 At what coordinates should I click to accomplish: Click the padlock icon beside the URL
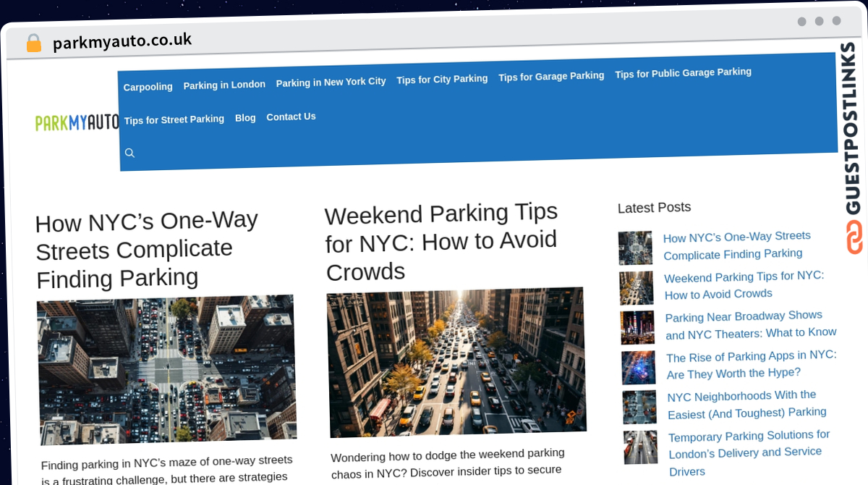pos(34,43)
